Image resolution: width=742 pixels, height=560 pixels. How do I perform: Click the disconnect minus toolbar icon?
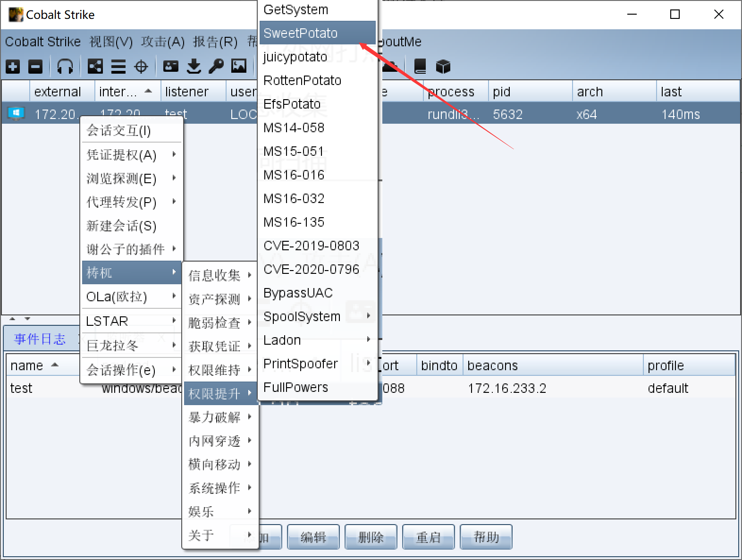(x=35, y=67)
